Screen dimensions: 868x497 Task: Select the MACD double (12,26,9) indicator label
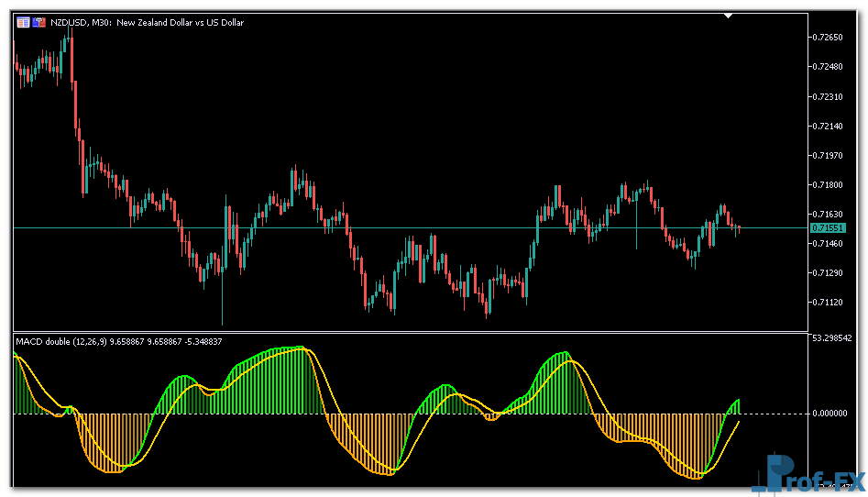118,341
